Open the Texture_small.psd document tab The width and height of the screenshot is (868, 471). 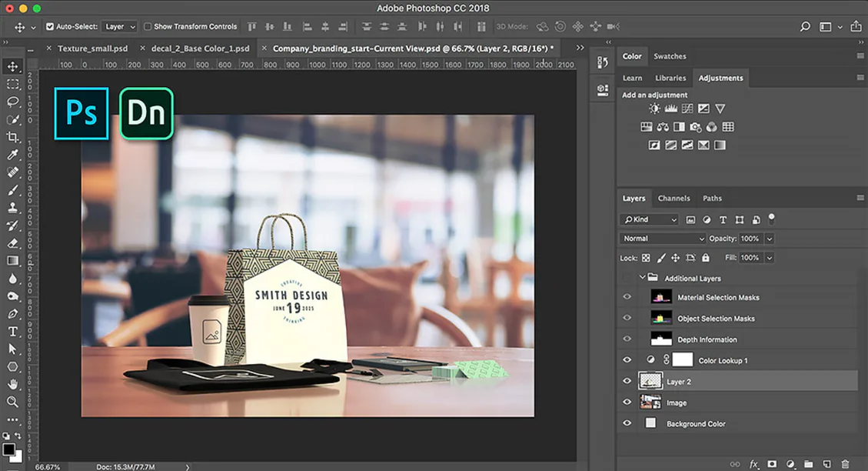coord(91,47)
